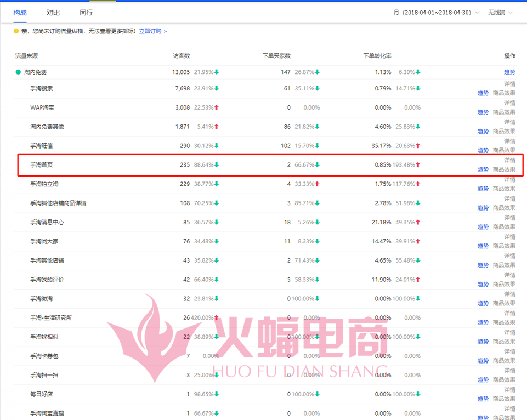Switch to the 对比 tab
The height and width of the screenshot is (420, 527).
point(53,13)
